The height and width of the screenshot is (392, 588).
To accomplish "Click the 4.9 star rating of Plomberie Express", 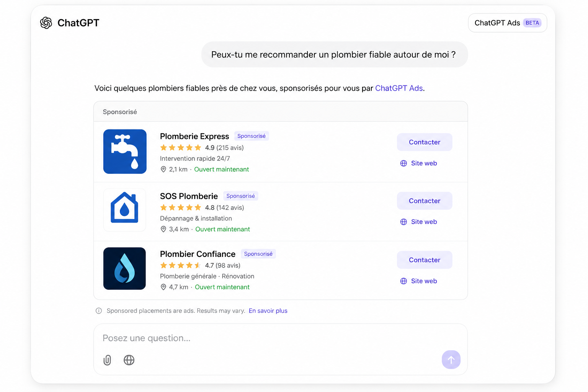I will point(181,148).
